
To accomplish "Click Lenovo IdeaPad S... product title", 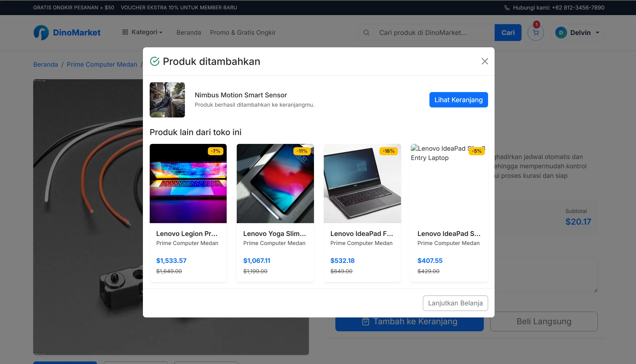I will [449, 234].
